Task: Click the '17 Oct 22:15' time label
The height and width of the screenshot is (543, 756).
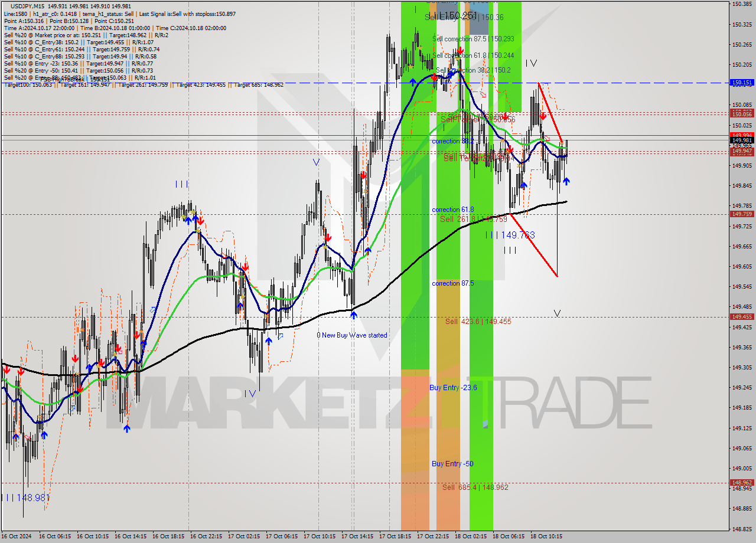Action: [433, 537]
